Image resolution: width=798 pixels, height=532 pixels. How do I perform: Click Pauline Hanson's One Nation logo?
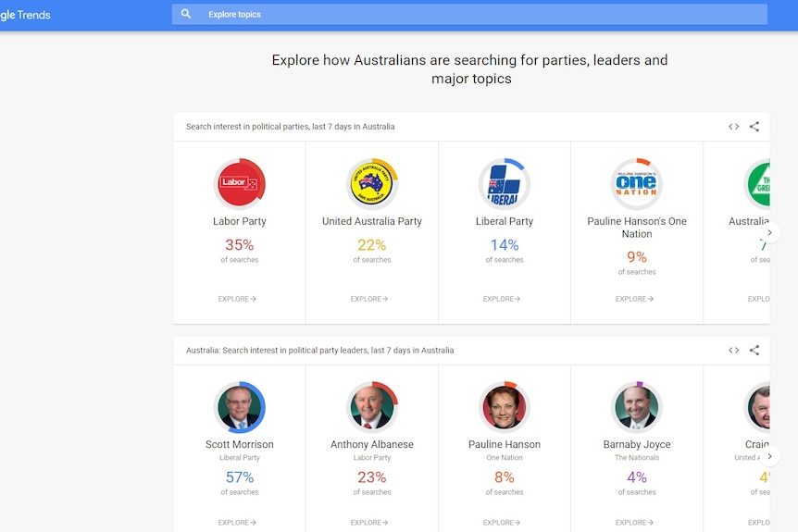(x=637, y=183)
